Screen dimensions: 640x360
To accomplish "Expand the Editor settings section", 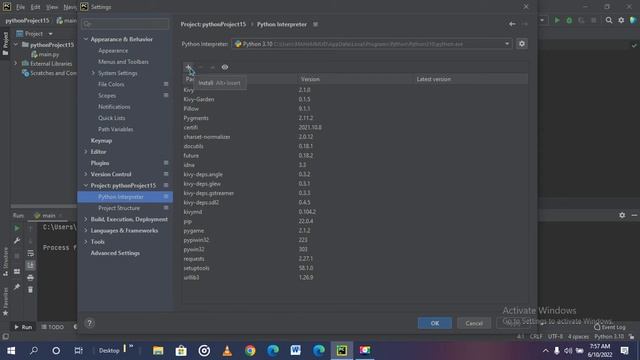I will point(86,151).
